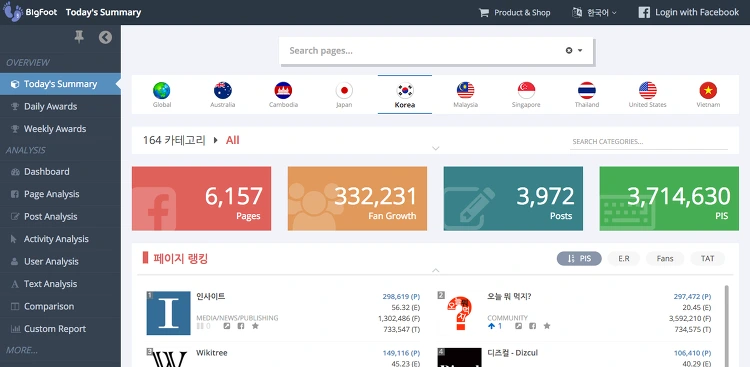The height and width of the screenshot is (367, 750).
Task: Sort page ranking by TAT
Action: pos(707,259)
